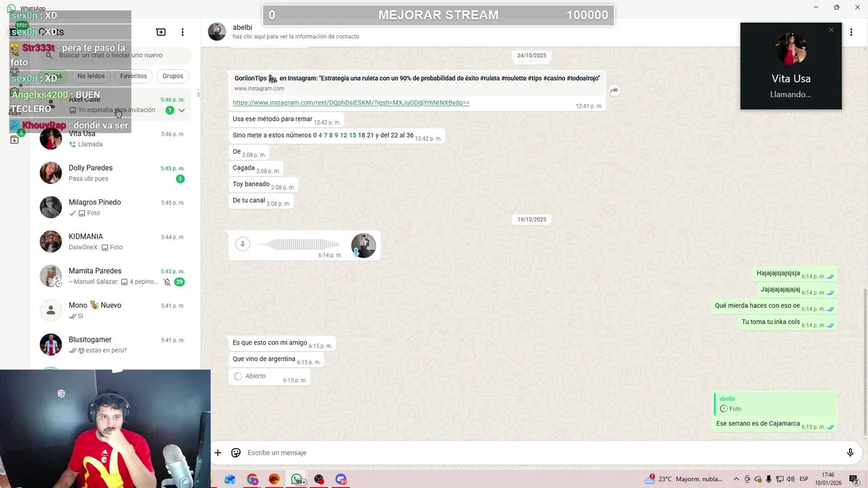868x488 pixels.
Task: Download the voice message
Action: click(x=243, y=244)
